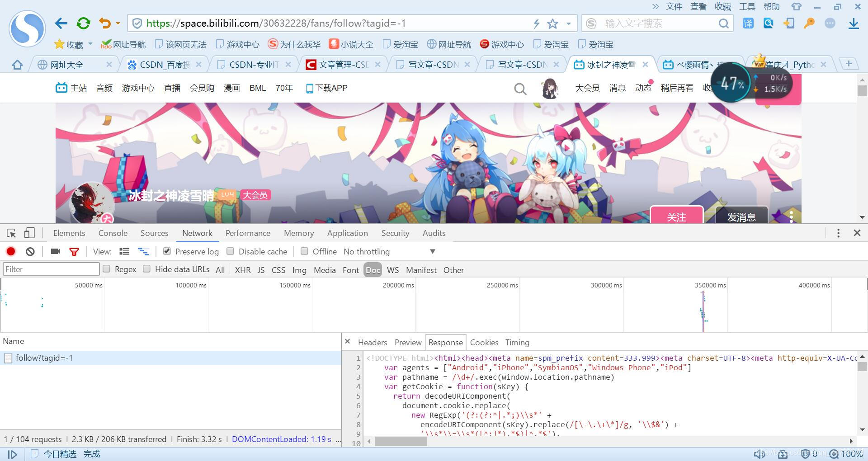Open 动态 link in bilibili header
The height and width of the screenshot is (461, 868).
643,88
